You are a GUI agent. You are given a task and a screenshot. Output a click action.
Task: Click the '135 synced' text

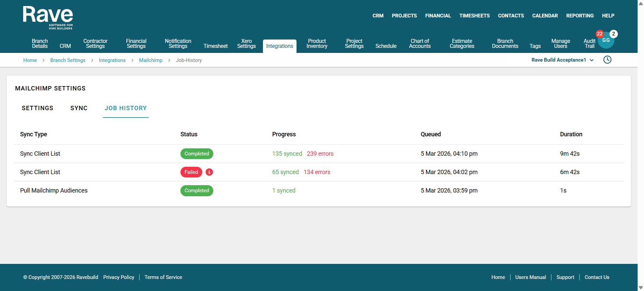pos(287,154)
